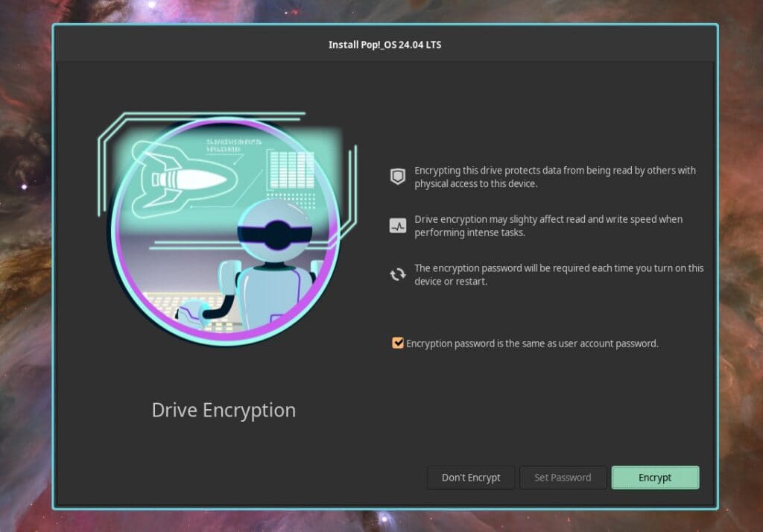
Task: Click the activity monitor icon near the speed warning
Action: click(x=396, y=224)
